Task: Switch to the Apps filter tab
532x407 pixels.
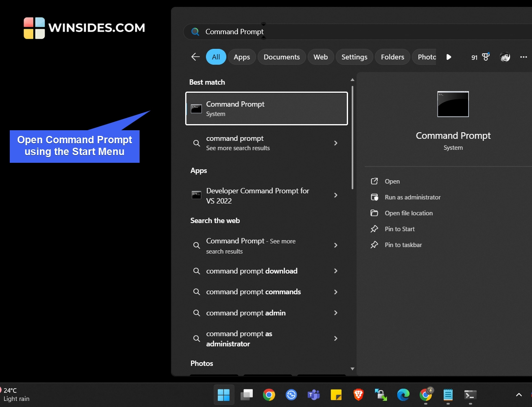Action: pyautogui.click(x=242, y=57)
